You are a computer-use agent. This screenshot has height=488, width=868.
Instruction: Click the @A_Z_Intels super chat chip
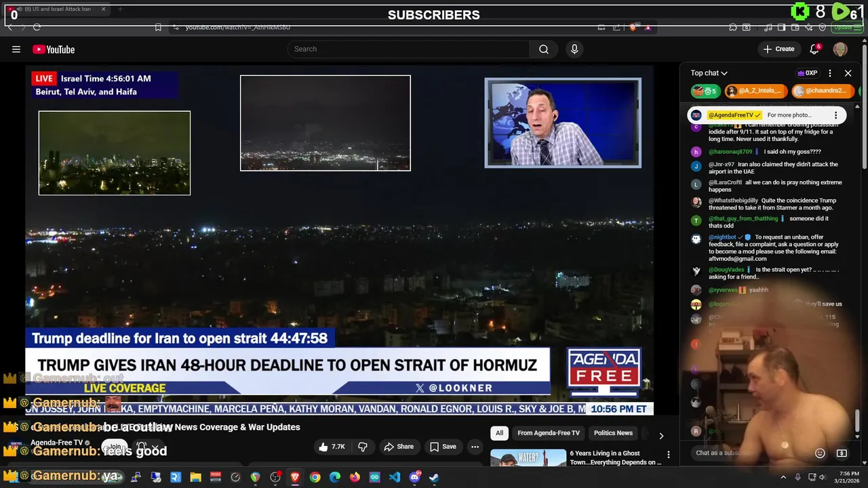click(x=756, y=91)
